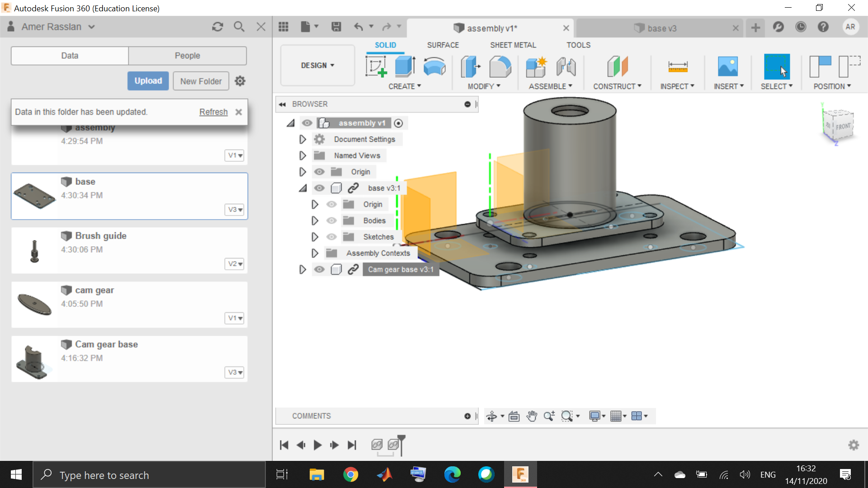
Task: Select the Measure inspect icon
Action: coord(678,67)
